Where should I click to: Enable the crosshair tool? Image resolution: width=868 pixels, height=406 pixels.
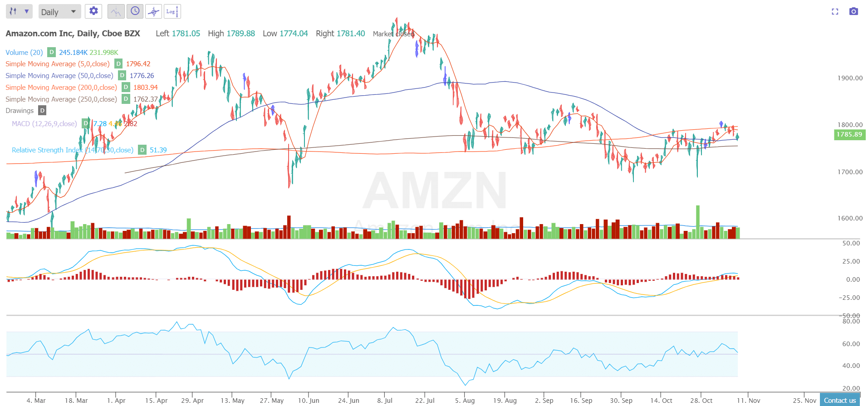pyautogui.click(x=154, y=11)
